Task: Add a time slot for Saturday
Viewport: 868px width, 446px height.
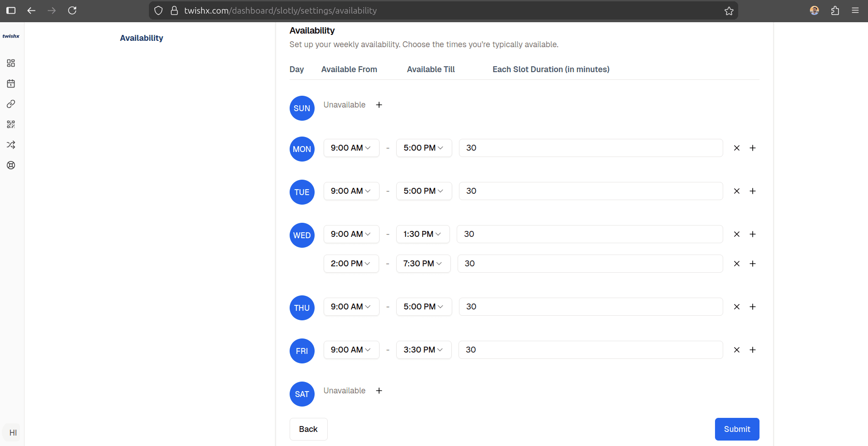Action: (379, 391)
